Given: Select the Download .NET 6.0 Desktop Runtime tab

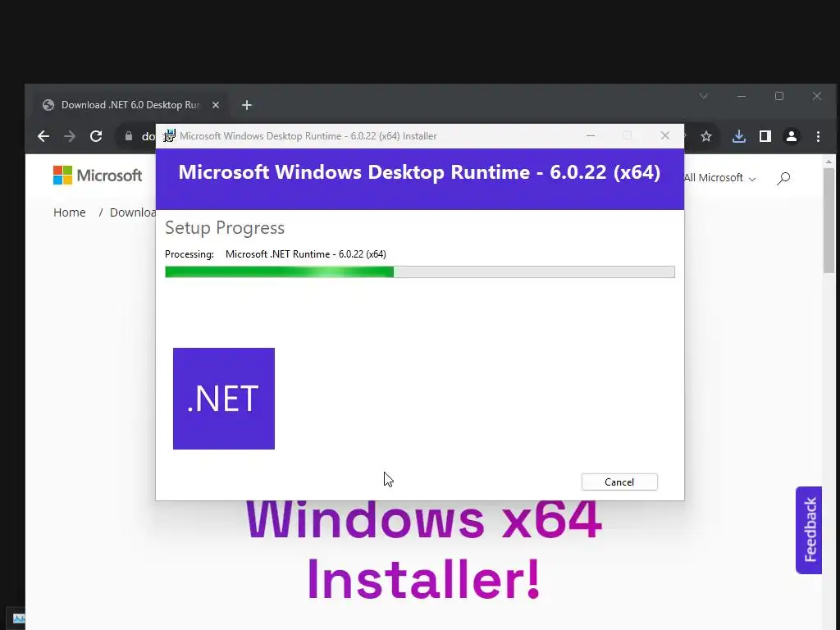Looking at the screenshot, I should [x=131, y=105].
